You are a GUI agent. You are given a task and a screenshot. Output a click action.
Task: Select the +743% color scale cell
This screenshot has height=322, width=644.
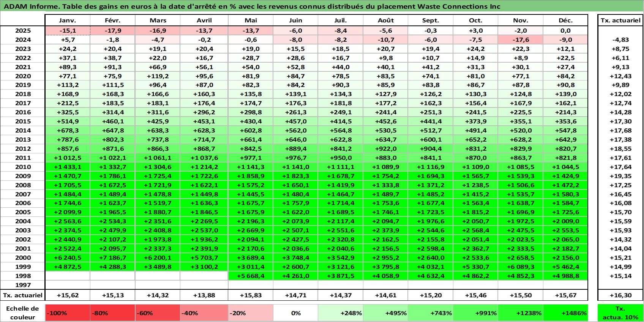pyautogui.click(x=431, y=313)
